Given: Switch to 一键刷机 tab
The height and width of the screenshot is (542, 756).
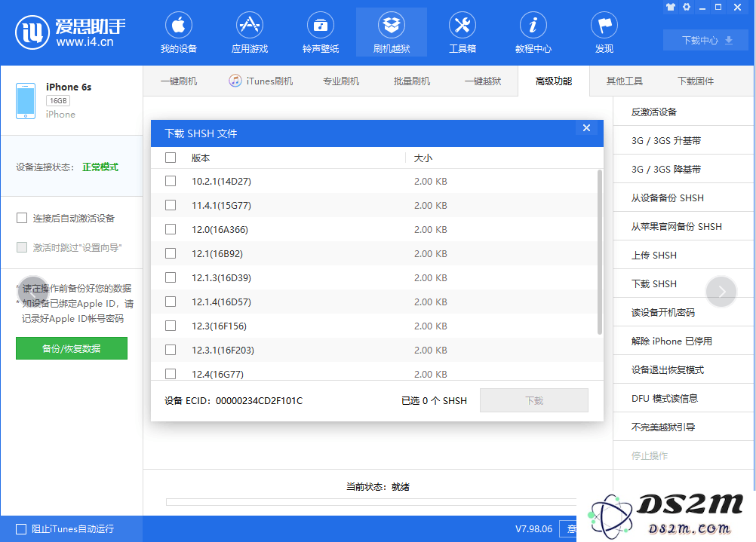Looking at the screenshot, I should [x=179, y=81].
